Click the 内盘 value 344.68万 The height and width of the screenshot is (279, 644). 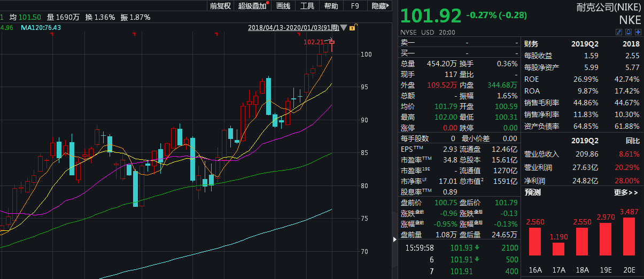[x=502, y=85]
